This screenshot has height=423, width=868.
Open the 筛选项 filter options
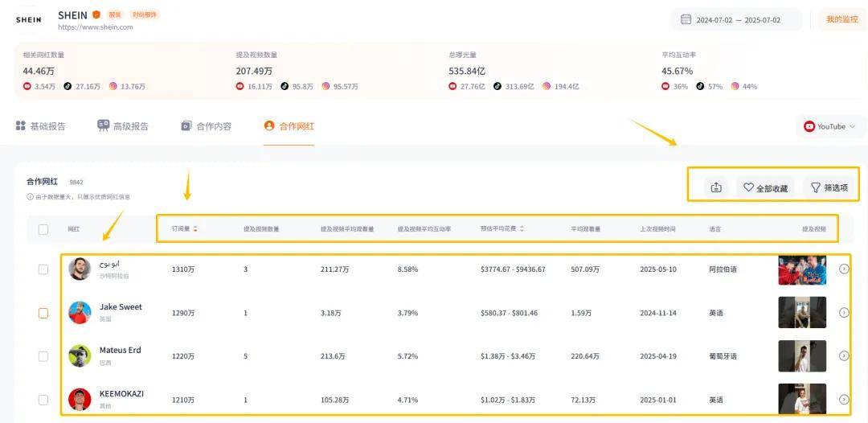coord(829,187)
